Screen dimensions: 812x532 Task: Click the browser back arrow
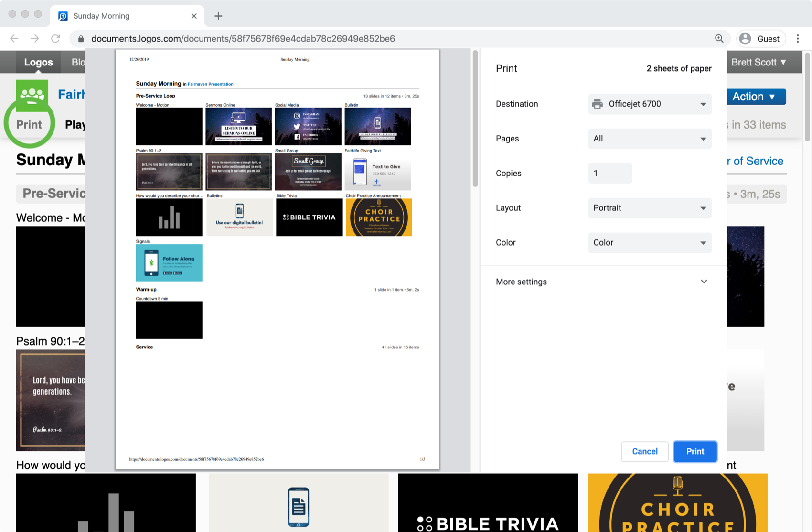click(14, 39)
